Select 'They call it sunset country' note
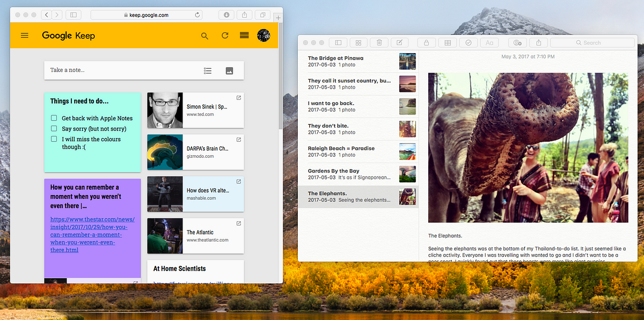The image size is (644, 320). click(x=358, y=84)
